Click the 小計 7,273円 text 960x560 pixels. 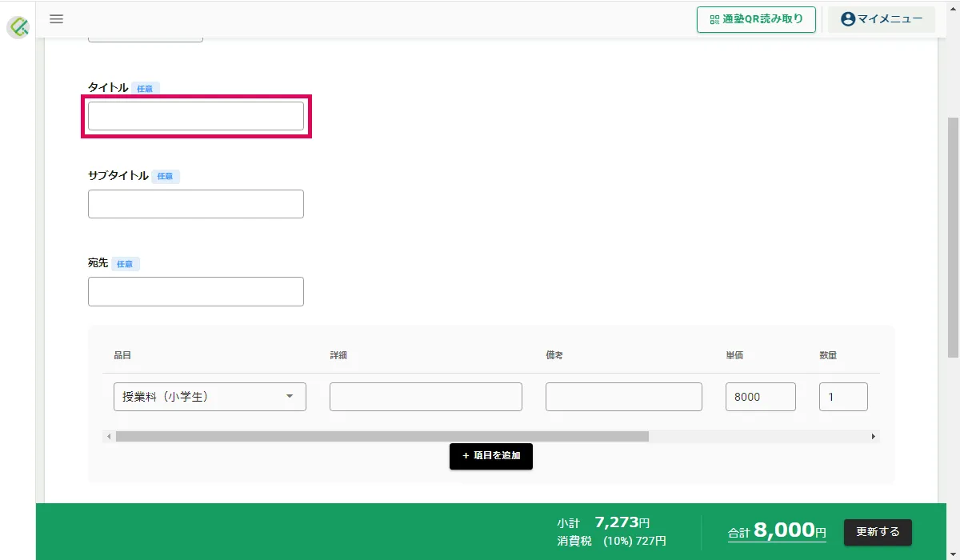(x=603, y=522)
